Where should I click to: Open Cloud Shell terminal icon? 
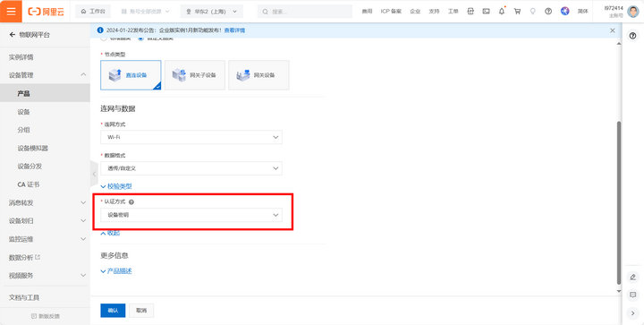click(486, 12)
